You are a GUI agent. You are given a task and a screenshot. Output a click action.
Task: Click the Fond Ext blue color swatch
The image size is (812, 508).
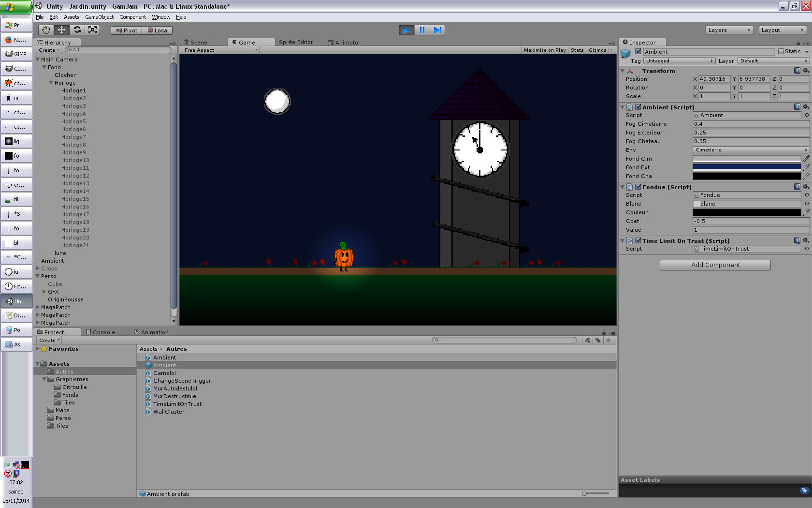(x=746, y=167)
